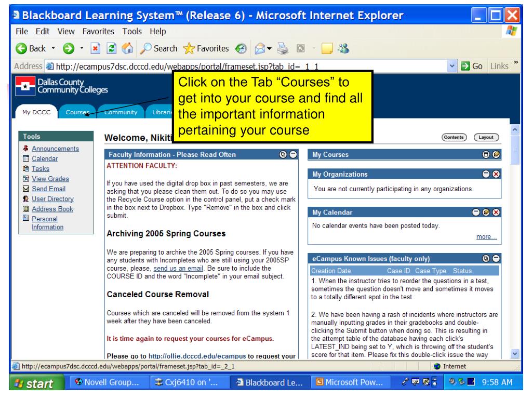
Task: Open the Edit menu
Action: point(43,31)
